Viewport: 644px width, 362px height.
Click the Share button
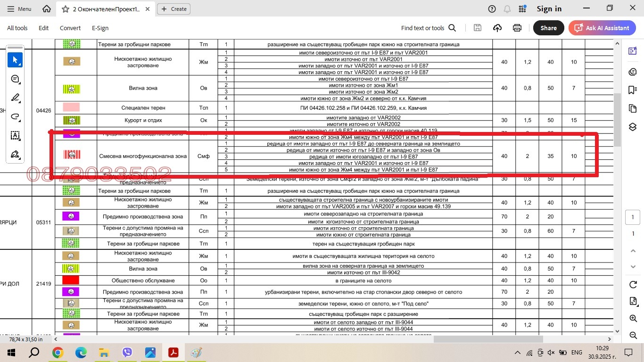click(548, 28)
